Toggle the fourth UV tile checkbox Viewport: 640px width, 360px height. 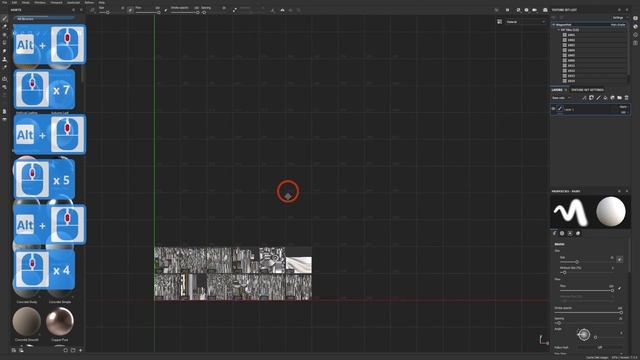pos(564,50)
